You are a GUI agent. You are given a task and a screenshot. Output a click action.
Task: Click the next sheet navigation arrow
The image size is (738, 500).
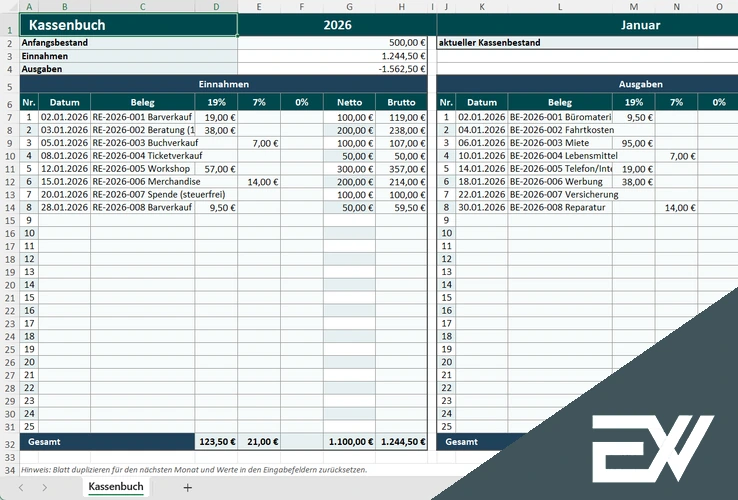45,487
